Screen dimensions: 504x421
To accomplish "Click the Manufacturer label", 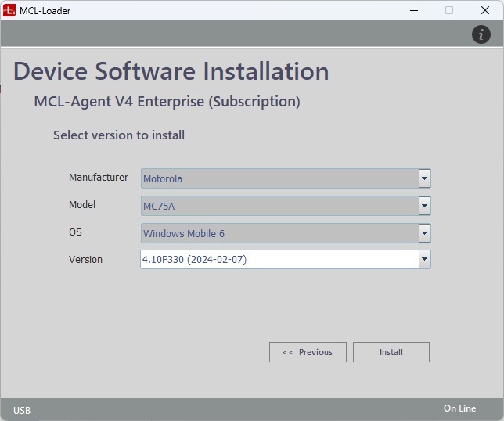I will (99, 177).
